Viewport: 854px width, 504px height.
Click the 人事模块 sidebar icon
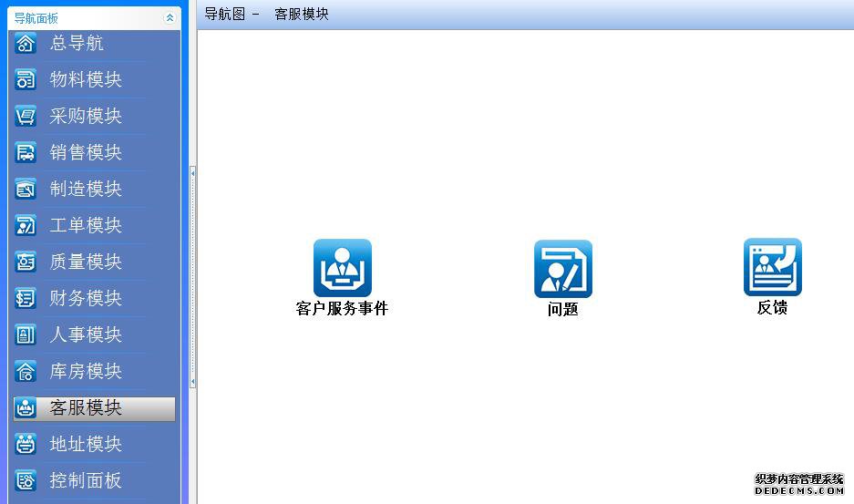[x=25, y=335]
